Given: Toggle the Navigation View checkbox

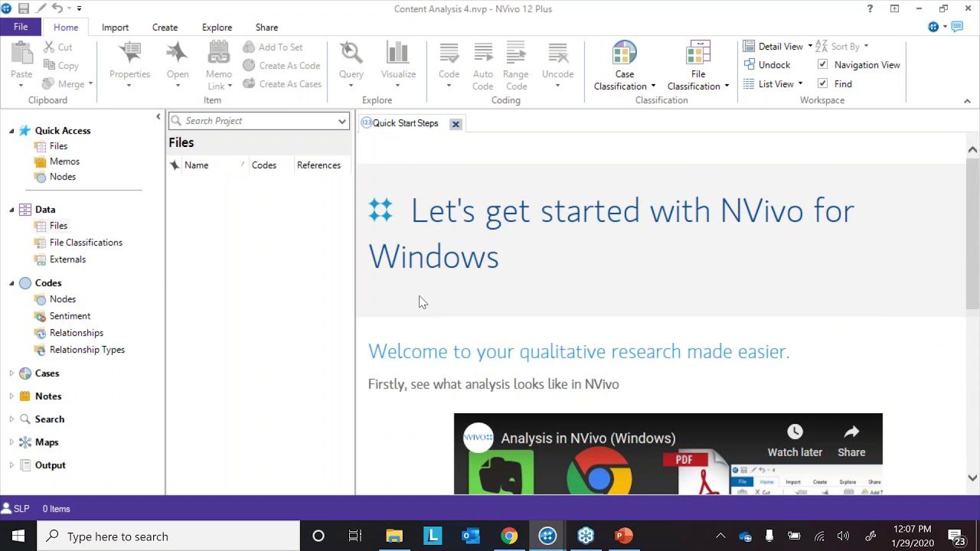Looking at the screenshot, I should (822, 65).
